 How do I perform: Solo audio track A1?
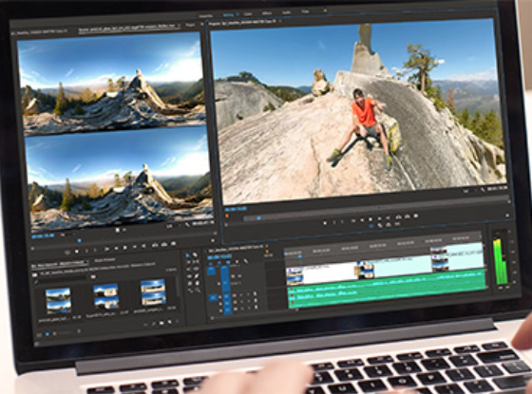click(x=248, y=294)
